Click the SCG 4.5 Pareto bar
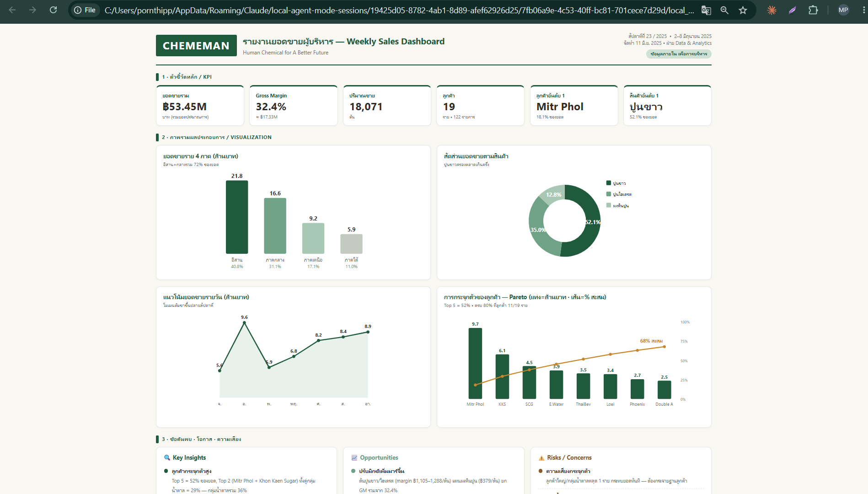Image resolution: width=868 pixels, height=494 pixels. pos(529,382)
